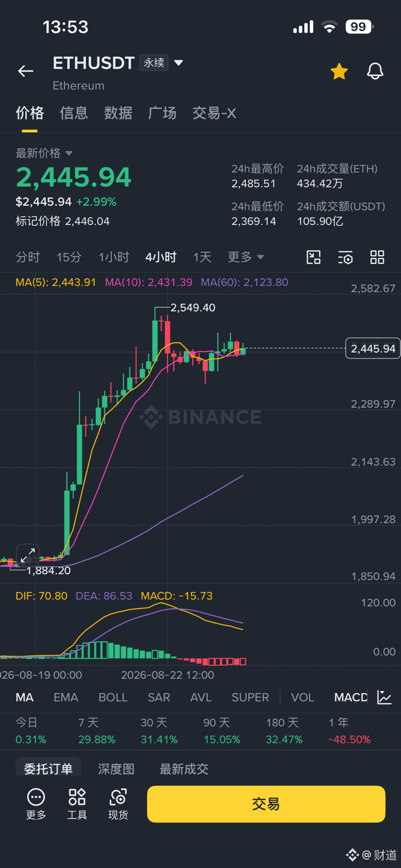Switch to the 广场 tab
The height and width of the screenshot is (868, 401).
pos(162,113)
